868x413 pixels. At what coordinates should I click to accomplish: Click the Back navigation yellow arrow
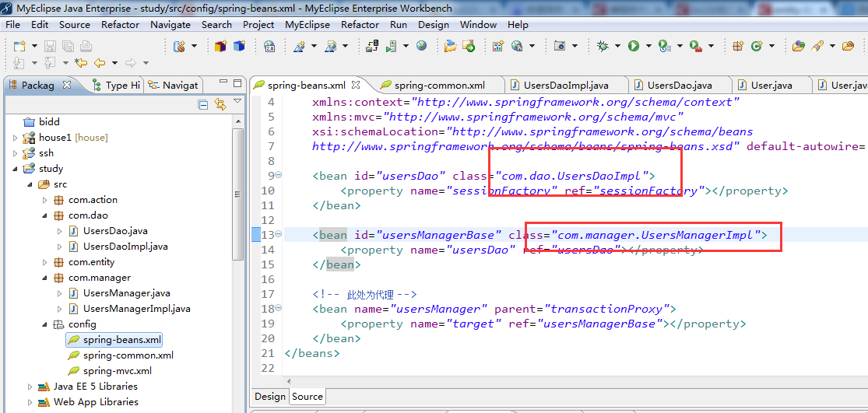[100, 62]
